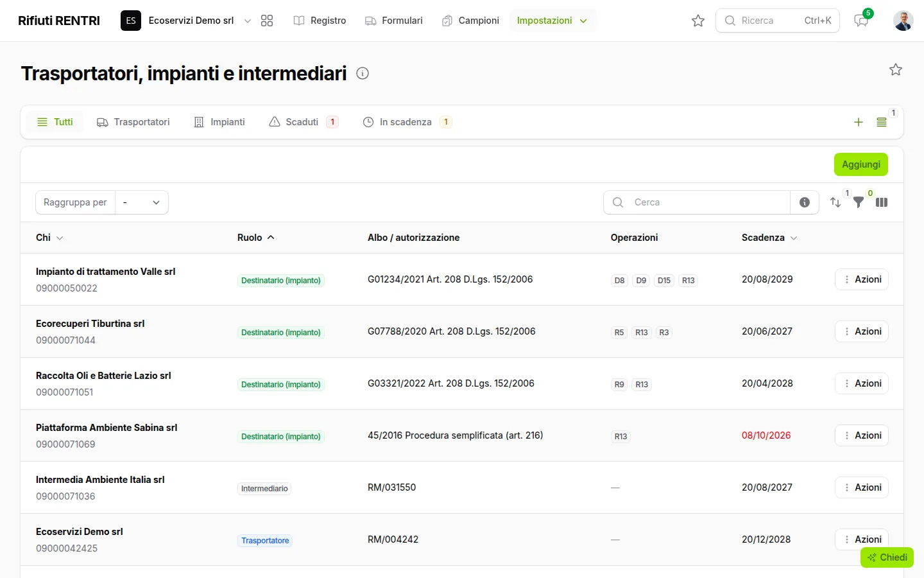
Task: Open the Formulari section
Action: point(394,21)
